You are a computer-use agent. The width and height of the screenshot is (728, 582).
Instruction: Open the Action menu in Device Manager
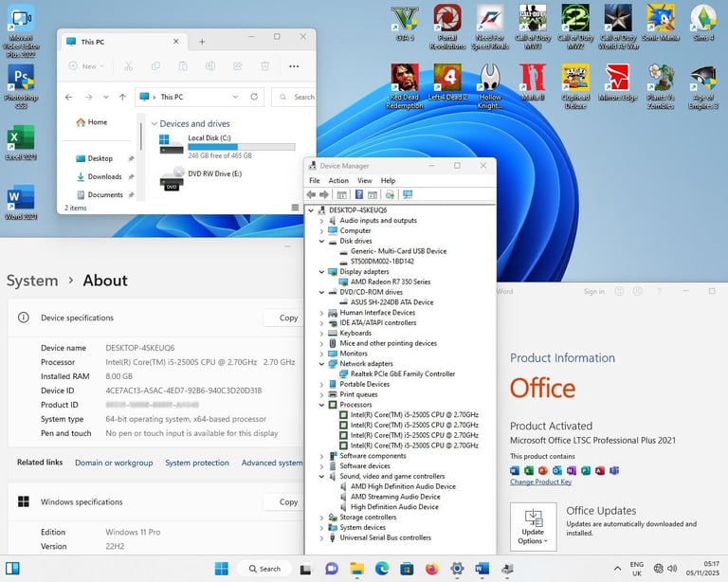[x=338, y=180]
